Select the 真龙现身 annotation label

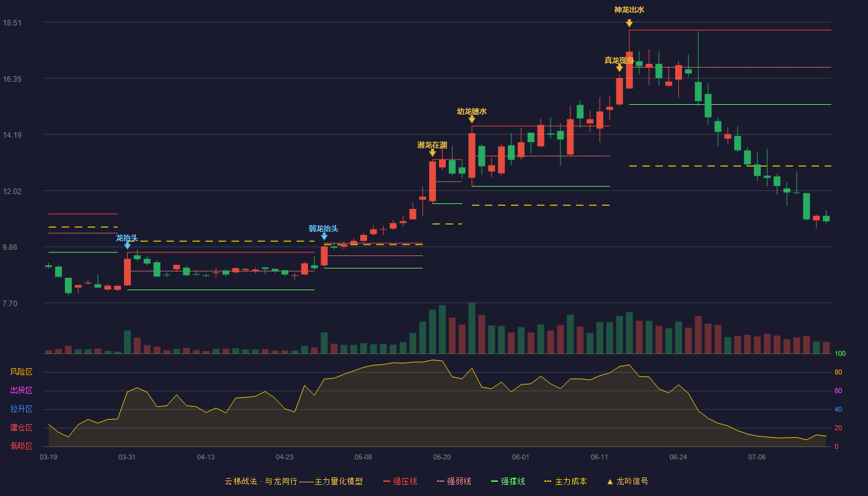click(619, 60)
